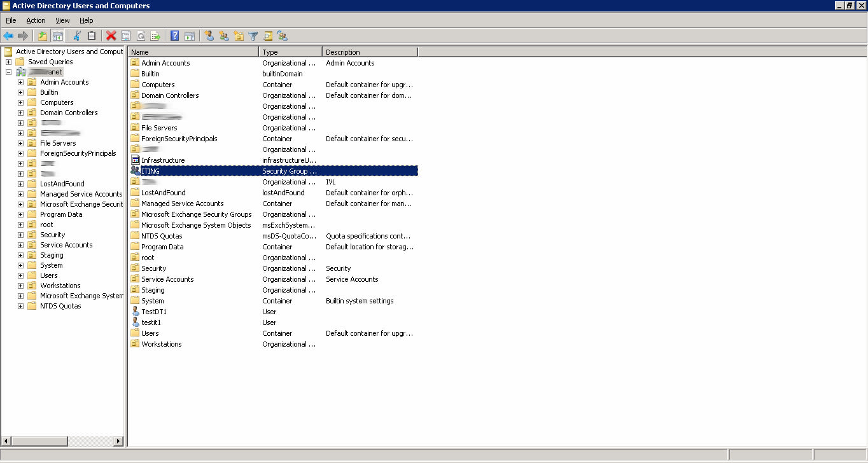This screenshot has width=868, height=463.
Task: Collapse the domain root tree node
Action: (8, 72)
